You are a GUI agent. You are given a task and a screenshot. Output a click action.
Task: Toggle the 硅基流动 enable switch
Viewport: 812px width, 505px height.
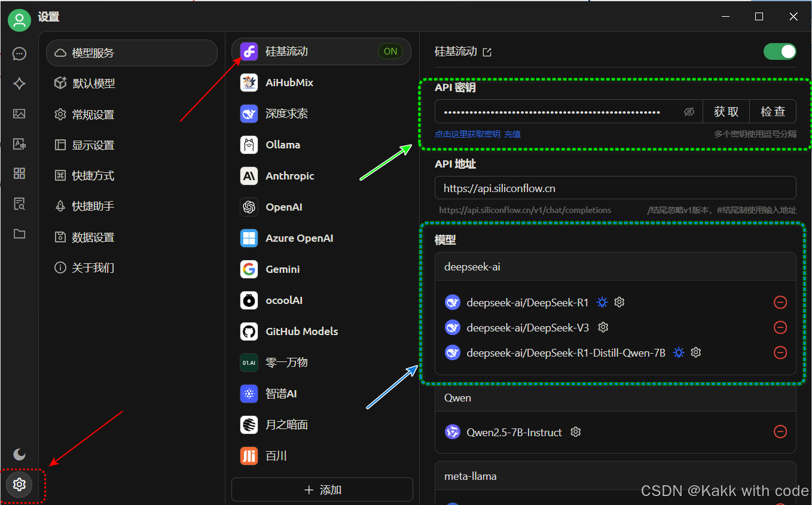point(780,51)
